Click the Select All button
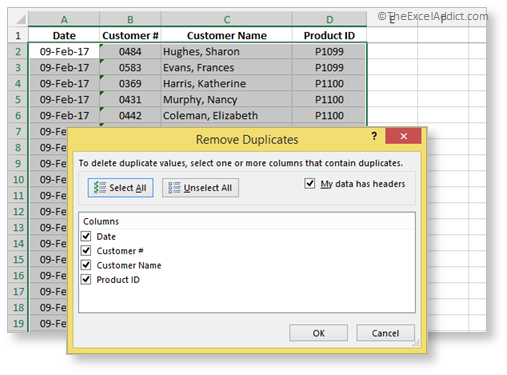 coord(120,188)
